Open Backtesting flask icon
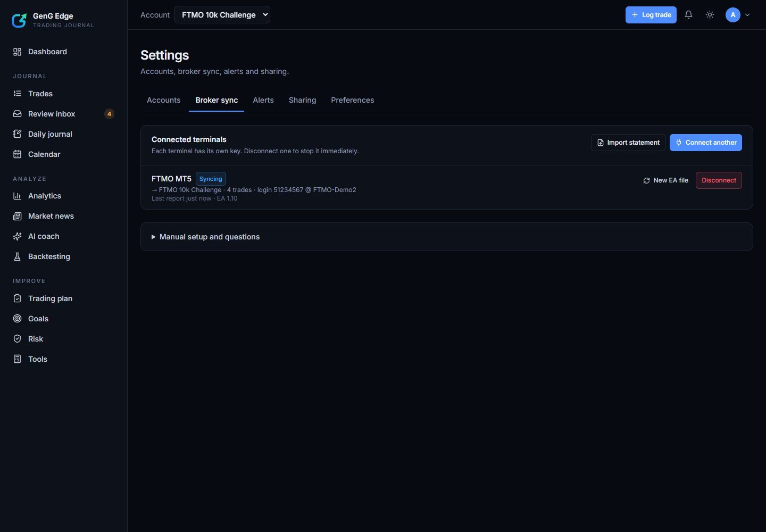 17,256
